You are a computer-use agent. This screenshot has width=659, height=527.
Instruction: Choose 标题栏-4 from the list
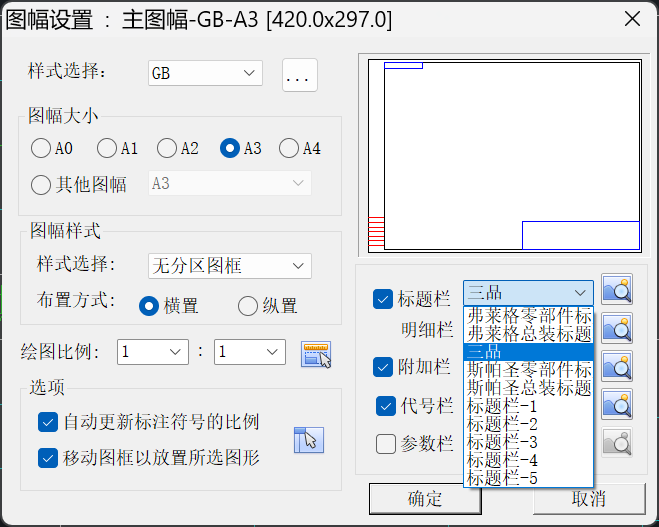click(529, 460)
